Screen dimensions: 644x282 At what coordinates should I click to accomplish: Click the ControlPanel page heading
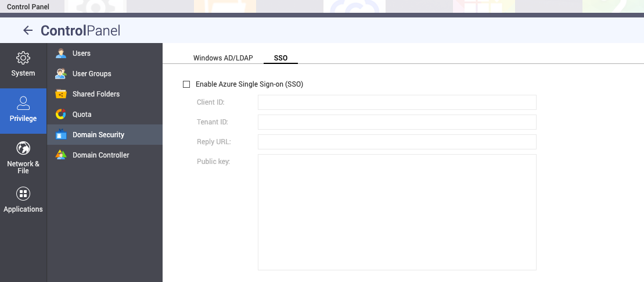point(80,31)
